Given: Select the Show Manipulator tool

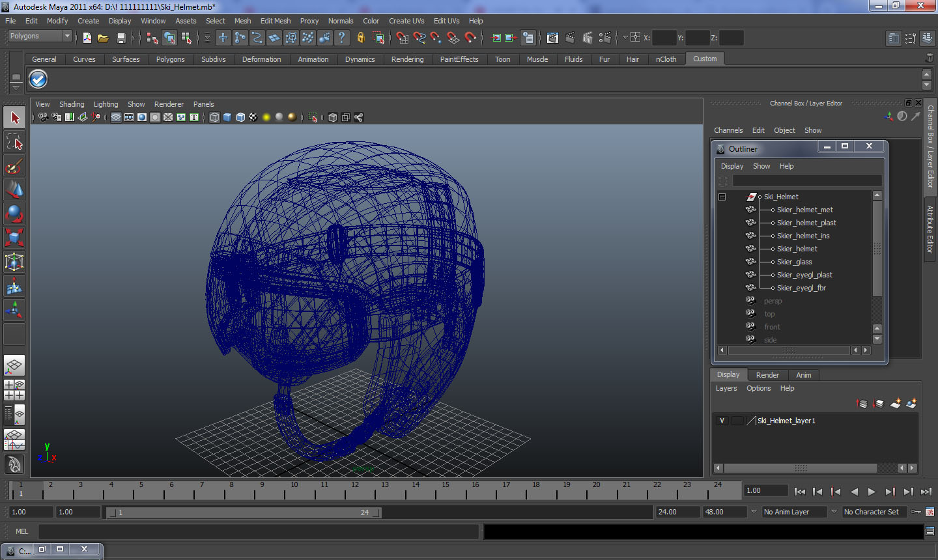Looking at the screenshot, I should coord(14,310).
